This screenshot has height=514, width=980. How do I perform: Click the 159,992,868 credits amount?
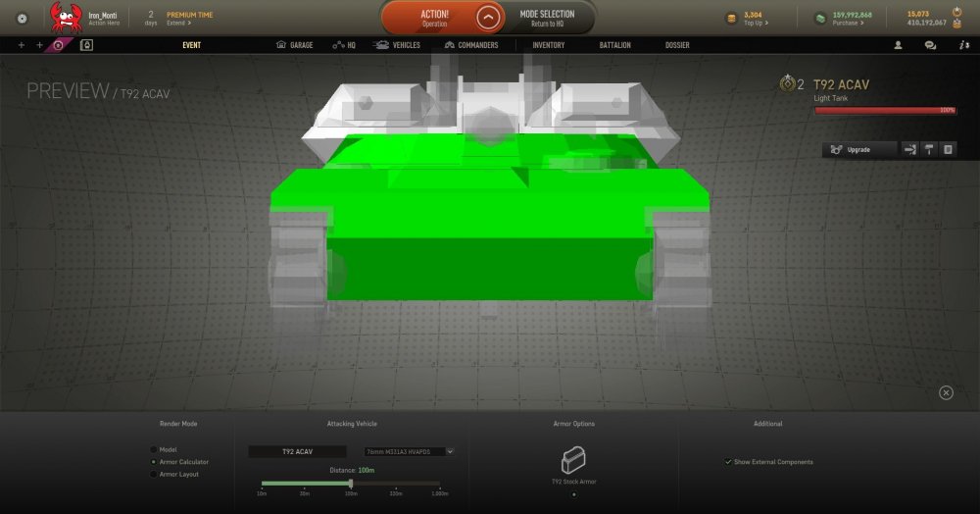click(852, 15)
